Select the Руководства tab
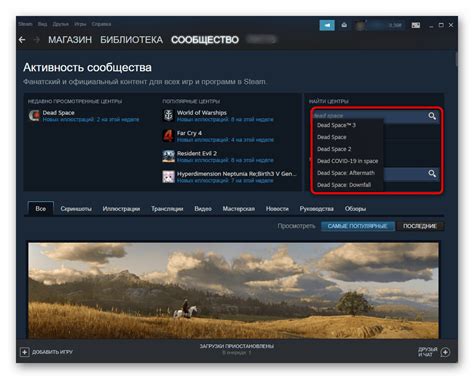This screenshot has width=474, height=379. pyautogui.click(x=317, y=209)
